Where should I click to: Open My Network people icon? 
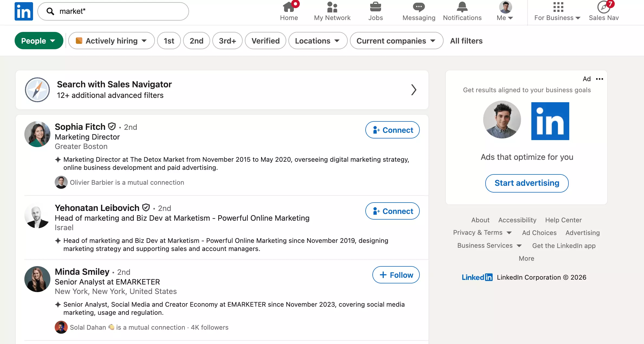click(x=332, y=7)
